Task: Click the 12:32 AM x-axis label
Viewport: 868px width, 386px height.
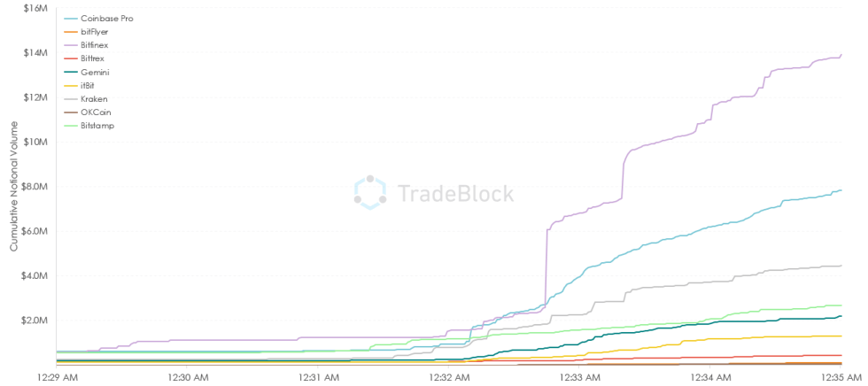Action: (x=447, y=376)
